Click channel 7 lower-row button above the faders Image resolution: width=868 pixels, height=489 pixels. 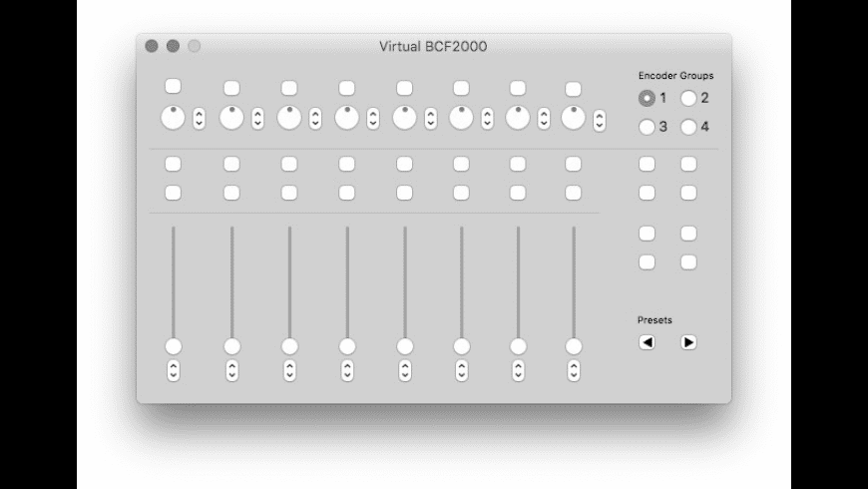click(x=518, y=193)
